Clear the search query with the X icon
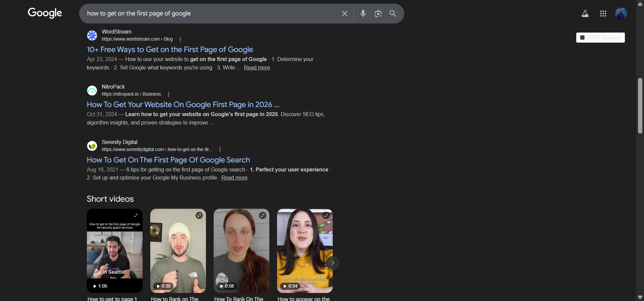Viewport: 644px width, 301px height. [344, 13]
